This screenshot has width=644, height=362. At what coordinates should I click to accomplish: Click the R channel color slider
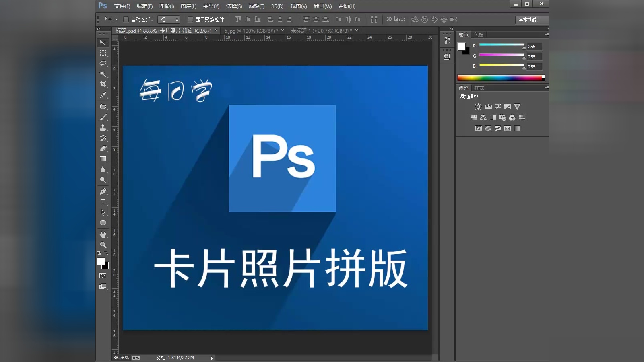click(502, 45)
